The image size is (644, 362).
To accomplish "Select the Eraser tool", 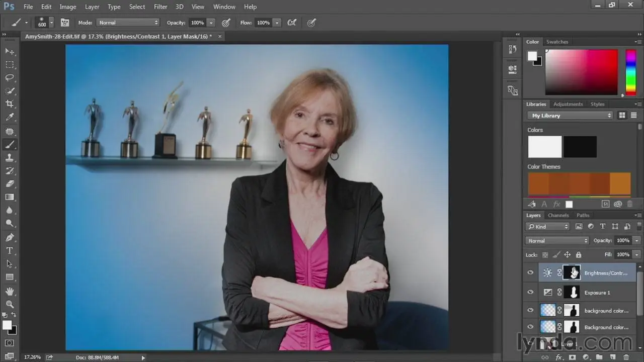I will [10, 184].
